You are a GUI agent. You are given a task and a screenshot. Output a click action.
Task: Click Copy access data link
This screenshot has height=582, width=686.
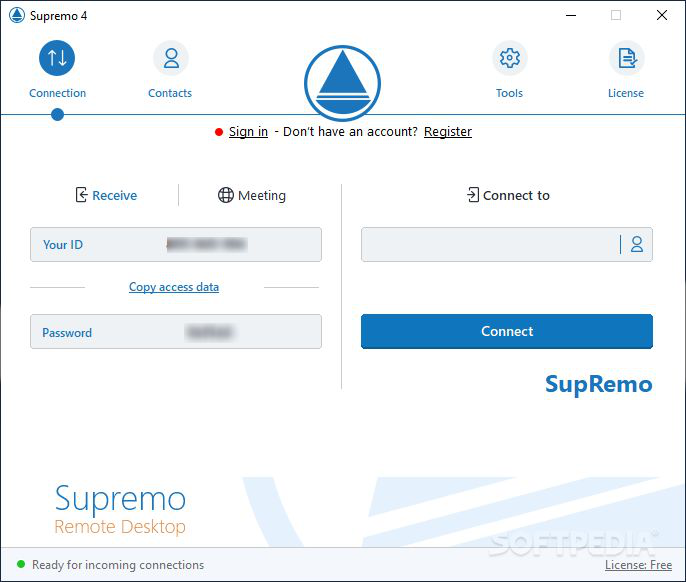pyautogui.click(x=174, y=287)
